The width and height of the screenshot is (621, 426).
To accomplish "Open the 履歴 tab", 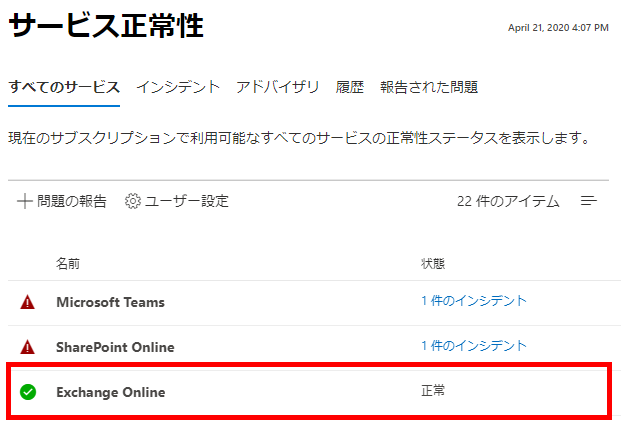I will (350, 87).
